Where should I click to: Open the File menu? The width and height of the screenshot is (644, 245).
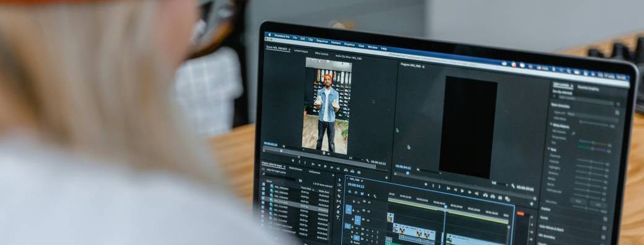[x=295, y=37]
